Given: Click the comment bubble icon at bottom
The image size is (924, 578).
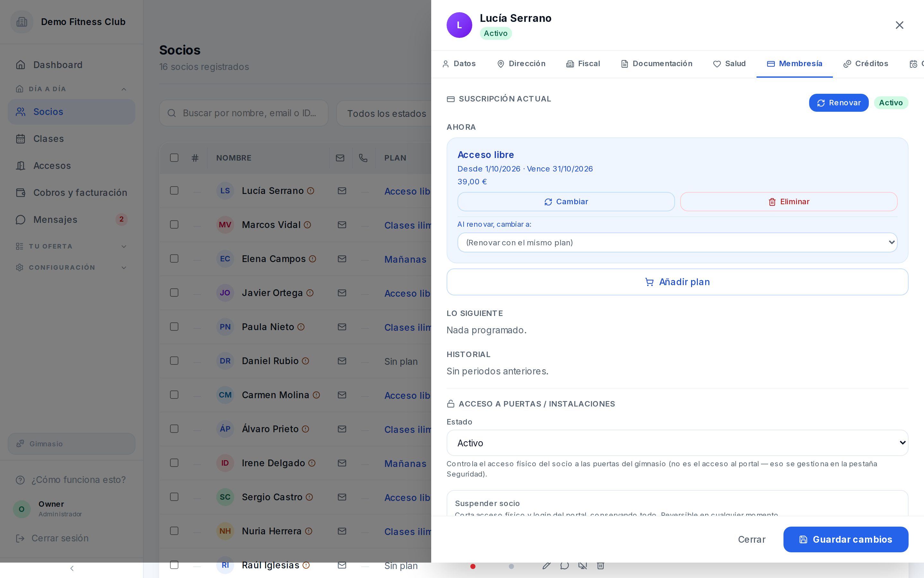Looking at the screenshot, I should [x=564, y=565].
